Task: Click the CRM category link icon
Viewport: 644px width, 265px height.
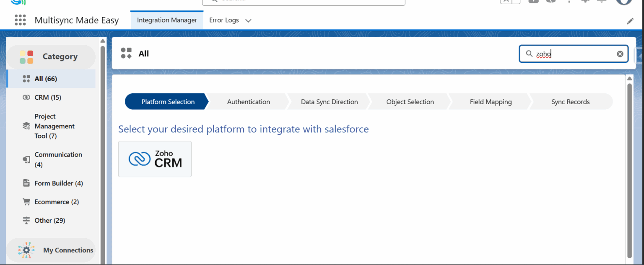Action: [x=26, y=98]
